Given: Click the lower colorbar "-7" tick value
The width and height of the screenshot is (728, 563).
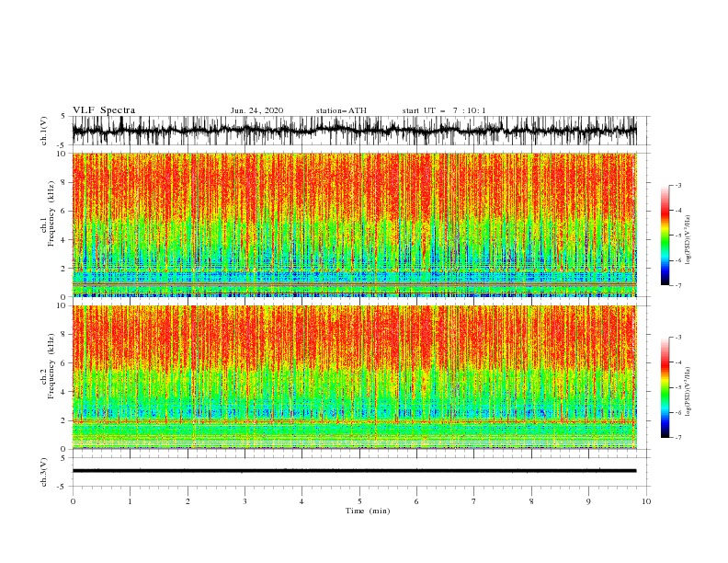Looking at the screenshot, I should (x=678, y=438).
